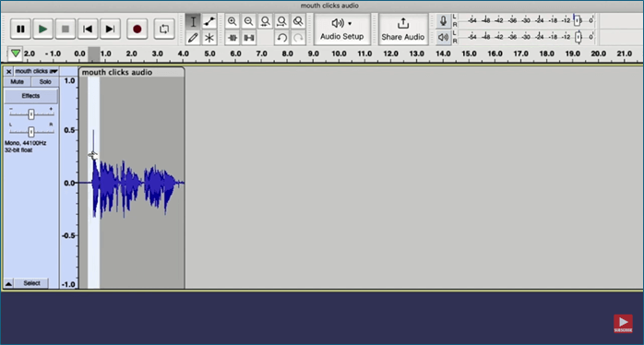
Task: Adjust the recording level slider
Action: click(577, 20)
